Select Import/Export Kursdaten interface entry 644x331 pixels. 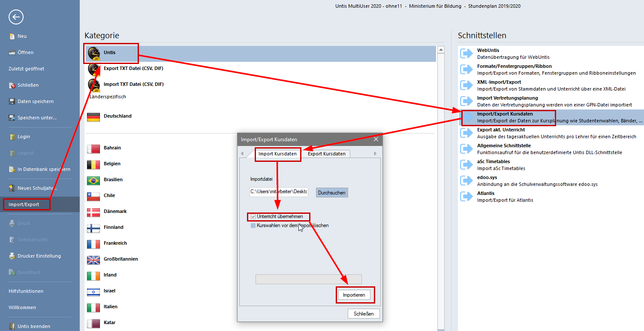tap(551, 118)
